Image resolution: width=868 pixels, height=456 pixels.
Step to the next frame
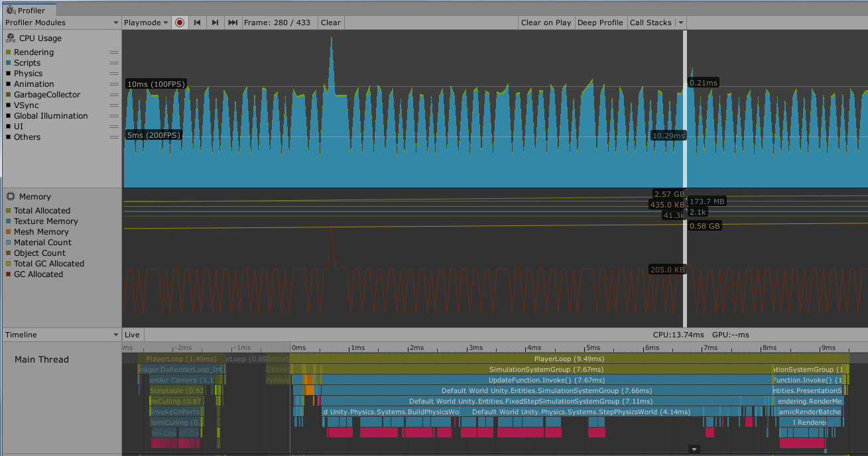point(215,23)
